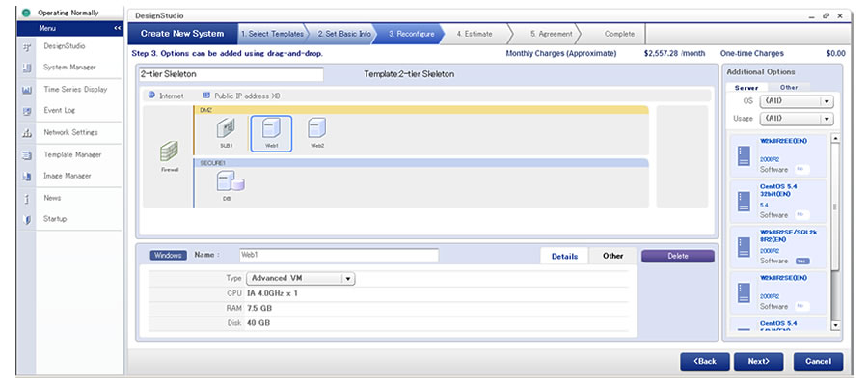The width and height of the screenshot is (868, 386).
Task: Click the Firewall icon in diagram
Action: pyautogui.click(x=170, y=154)
